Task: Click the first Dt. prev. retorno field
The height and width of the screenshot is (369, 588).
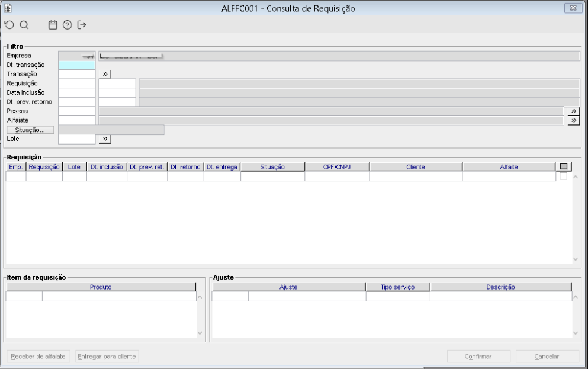Action: [77, 102]
